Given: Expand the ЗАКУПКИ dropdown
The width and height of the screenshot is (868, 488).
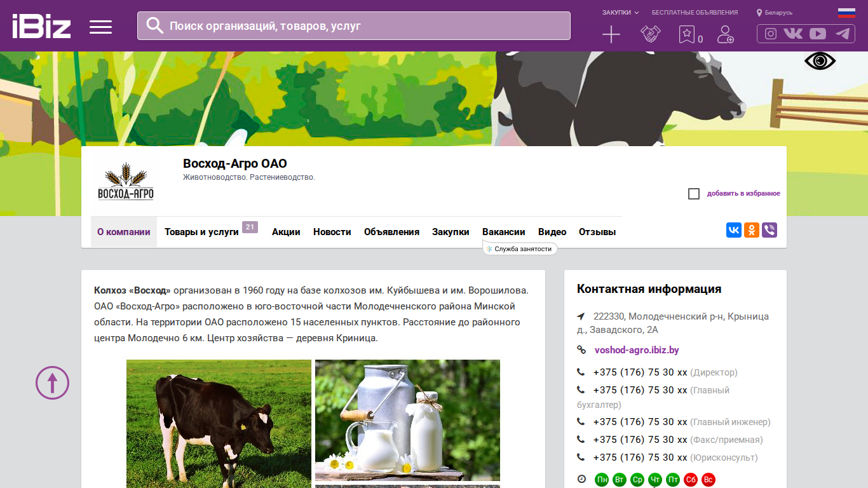Looking at the screenshot, I should [620, 13].
